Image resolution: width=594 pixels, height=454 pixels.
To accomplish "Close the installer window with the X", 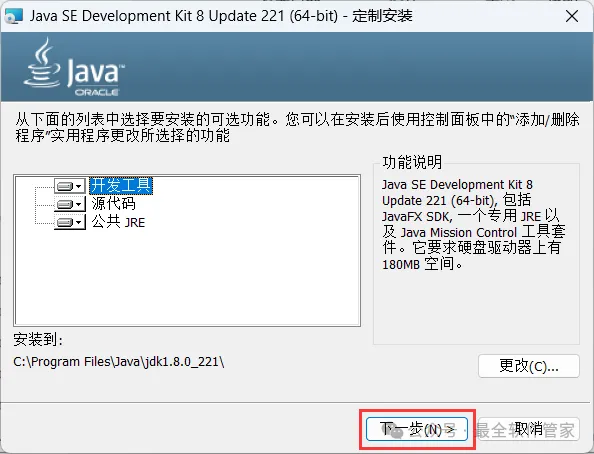I will tap(572, 16).
